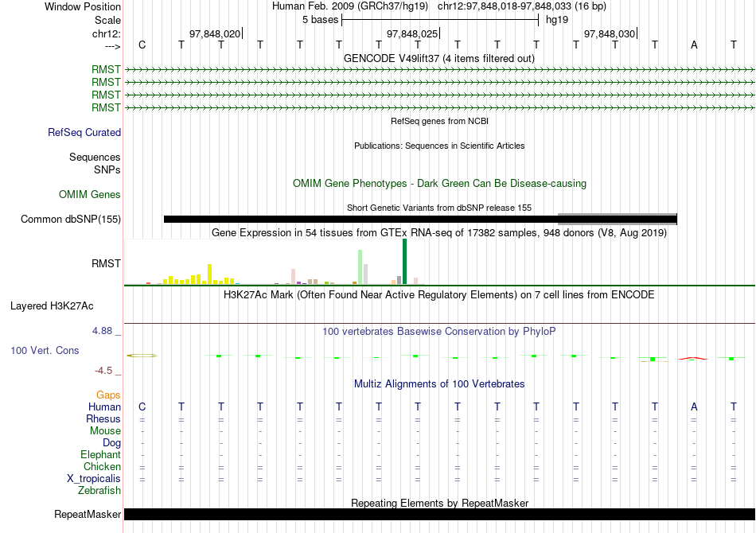Click the OMIM Genes track label

90,194
